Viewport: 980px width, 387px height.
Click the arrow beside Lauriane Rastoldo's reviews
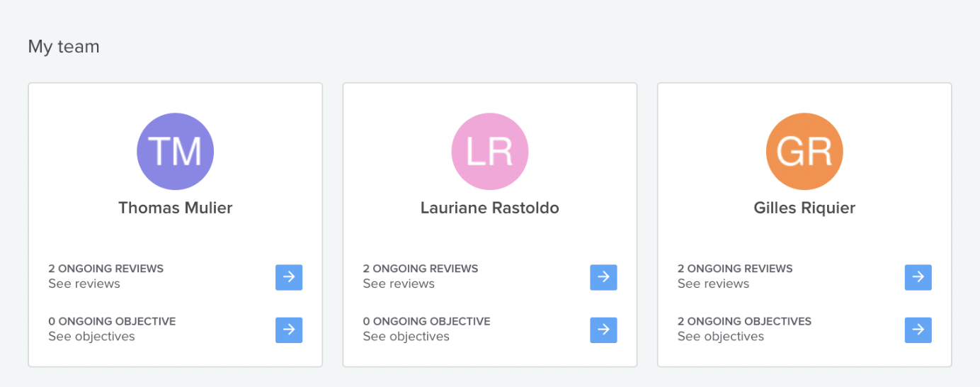(603, 277)
